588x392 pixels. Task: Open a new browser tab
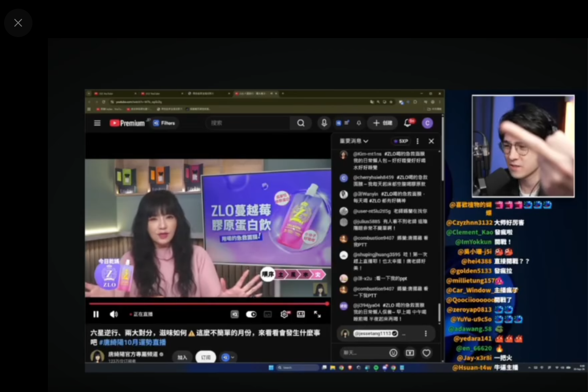pyautogui.click(x=283, y=93)
